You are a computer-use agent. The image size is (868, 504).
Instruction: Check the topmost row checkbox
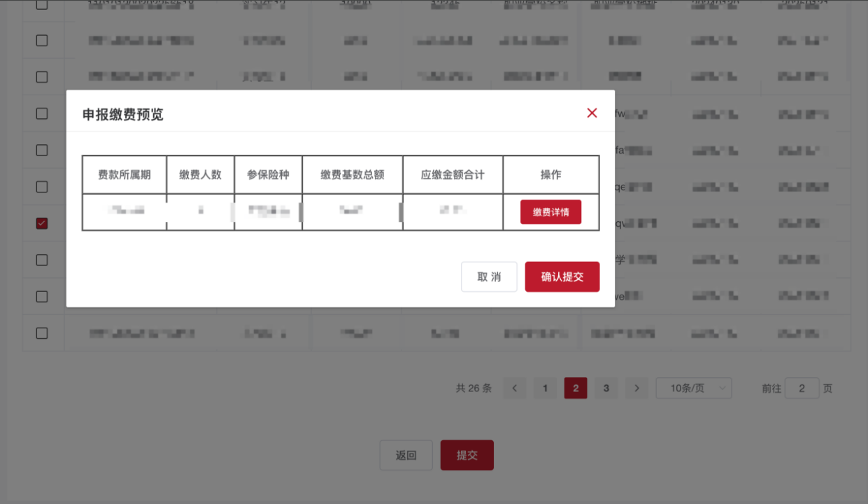pos(41,3)
